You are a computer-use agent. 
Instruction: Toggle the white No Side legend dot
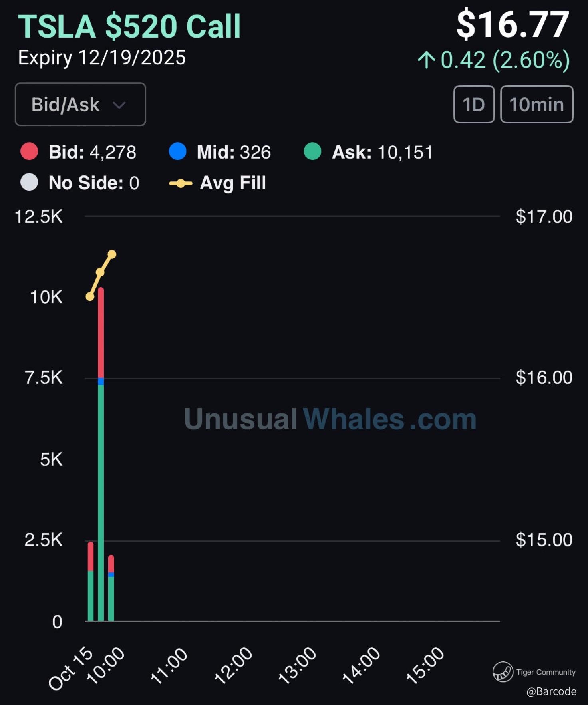[29, 183]
